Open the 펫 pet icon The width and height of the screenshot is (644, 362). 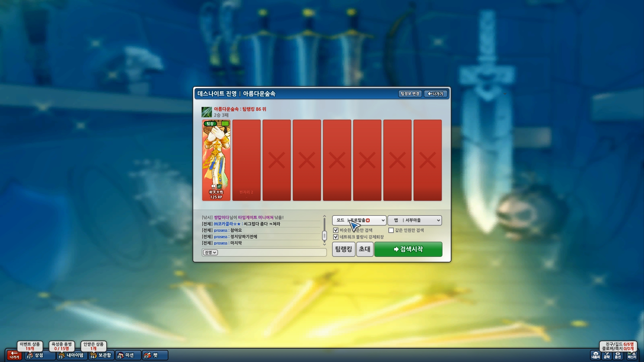tap(155, 355)
